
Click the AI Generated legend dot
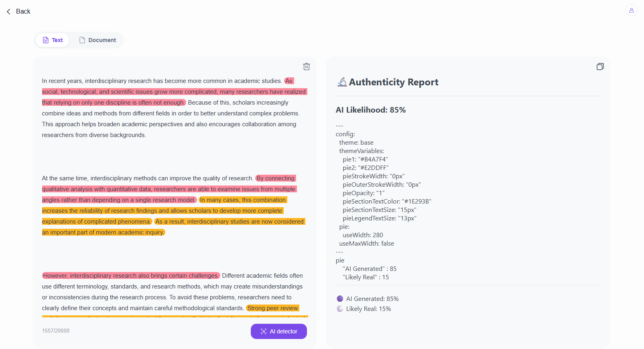340,299
